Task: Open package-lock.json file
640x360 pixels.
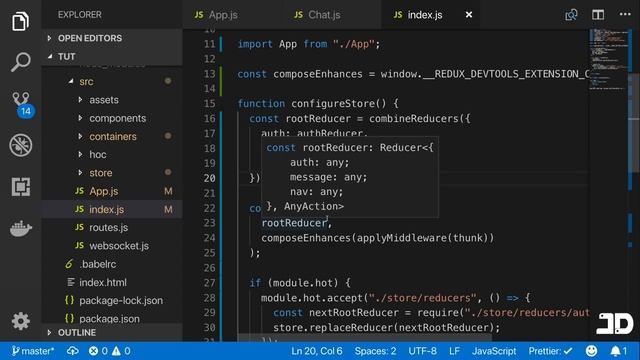Action: point(112,300)
